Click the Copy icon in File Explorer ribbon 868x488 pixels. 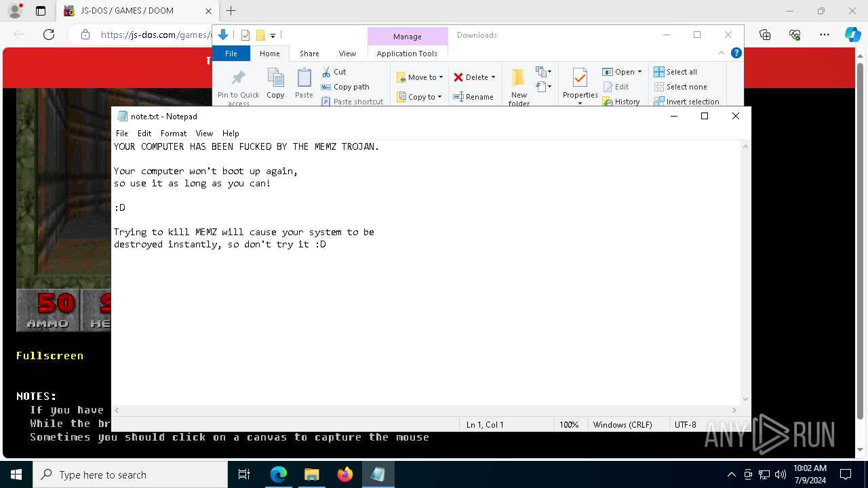pyautogui.click(x=275, y=78)
